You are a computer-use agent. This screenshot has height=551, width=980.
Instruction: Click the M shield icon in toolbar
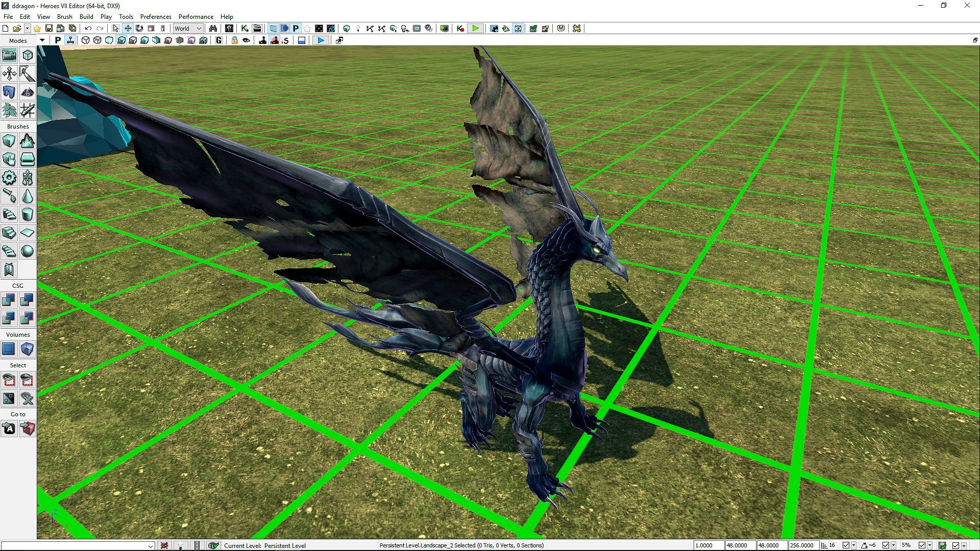point(561,29)
